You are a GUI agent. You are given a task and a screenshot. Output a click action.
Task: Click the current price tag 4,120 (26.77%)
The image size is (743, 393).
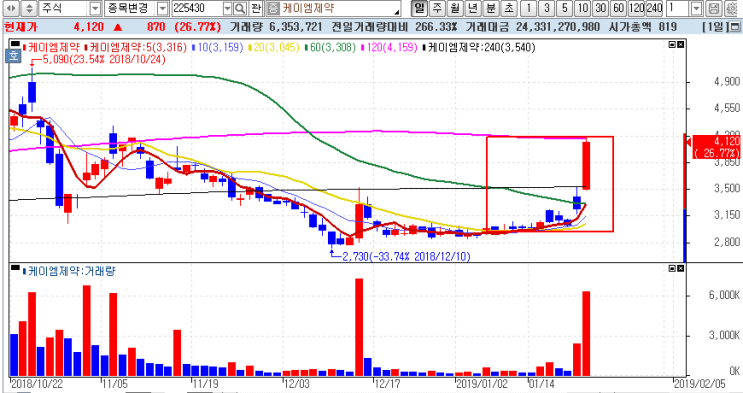716,146
